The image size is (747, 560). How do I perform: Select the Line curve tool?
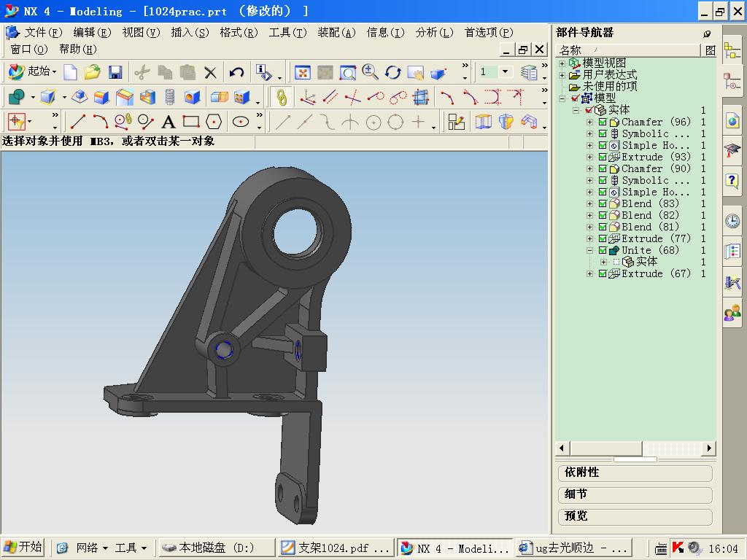[x=78, y=122]
